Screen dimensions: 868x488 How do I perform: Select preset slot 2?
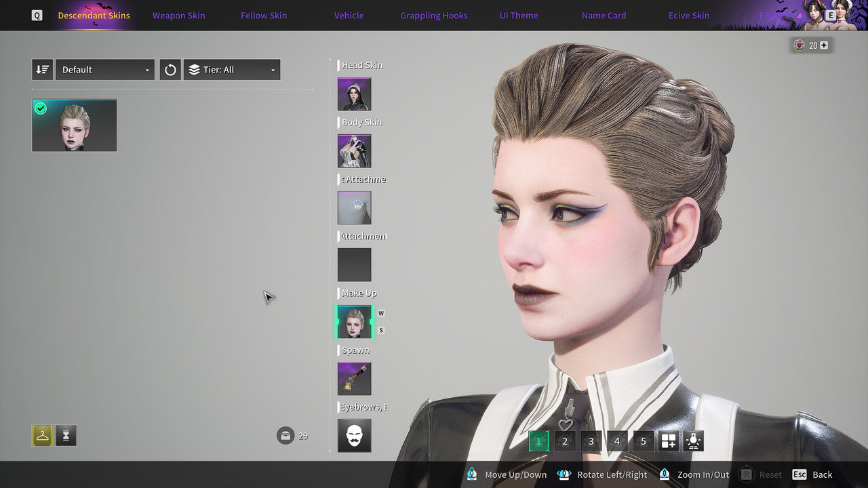pos(565,441)
